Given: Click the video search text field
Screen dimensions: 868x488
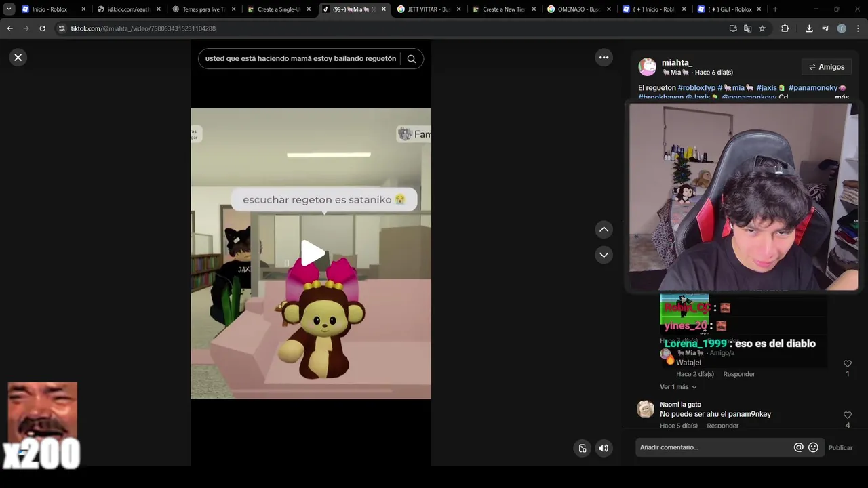Looking at the screenshot, I should click(x=300, y=58).
